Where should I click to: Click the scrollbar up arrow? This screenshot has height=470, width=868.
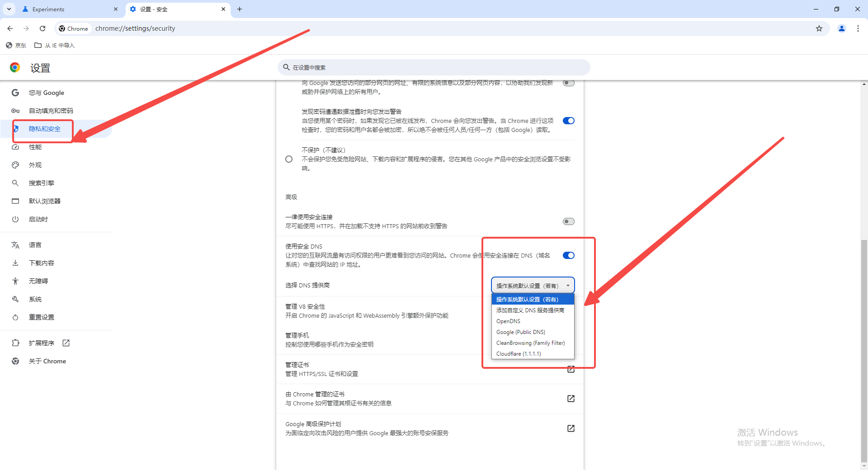point(864,84)
